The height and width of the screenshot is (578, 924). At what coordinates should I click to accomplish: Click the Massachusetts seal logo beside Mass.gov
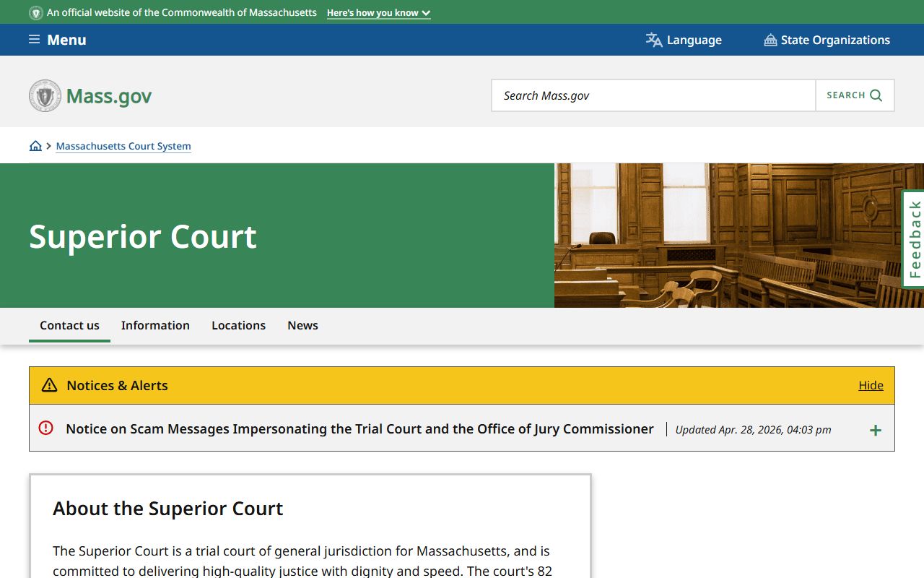click(x=45, y=95)
